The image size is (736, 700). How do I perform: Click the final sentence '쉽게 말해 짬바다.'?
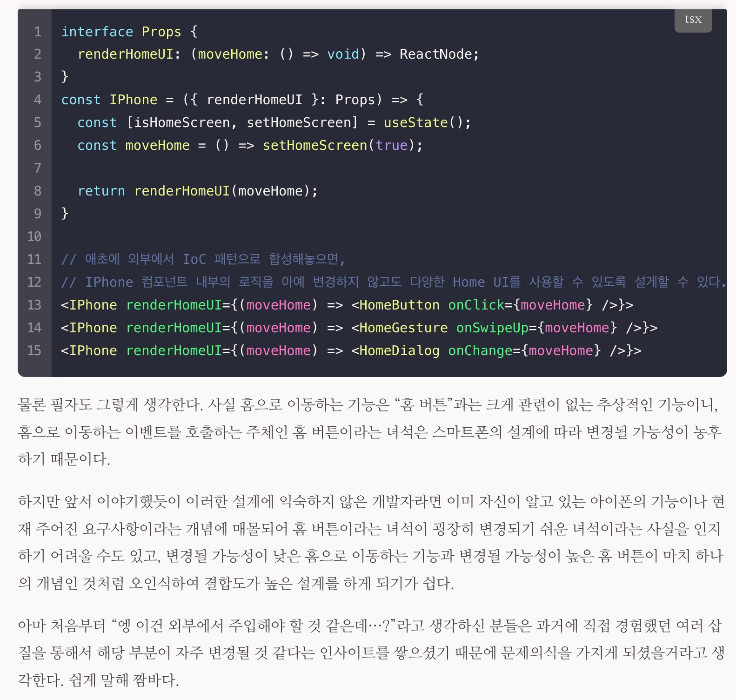124,680
